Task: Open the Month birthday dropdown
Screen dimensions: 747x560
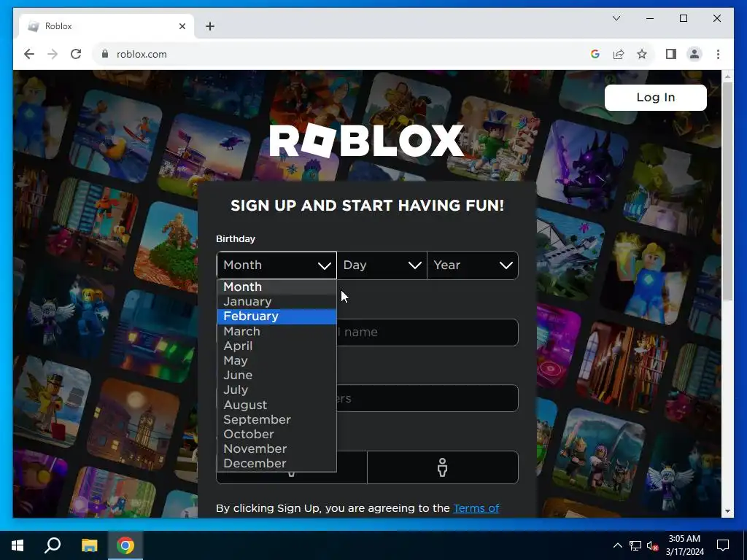Action: [x=276, y=265]
